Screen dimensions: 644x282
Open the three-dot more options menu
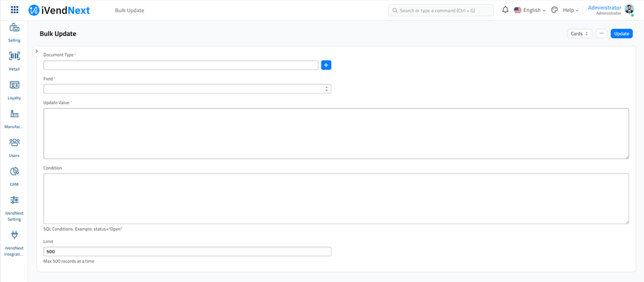601,34
